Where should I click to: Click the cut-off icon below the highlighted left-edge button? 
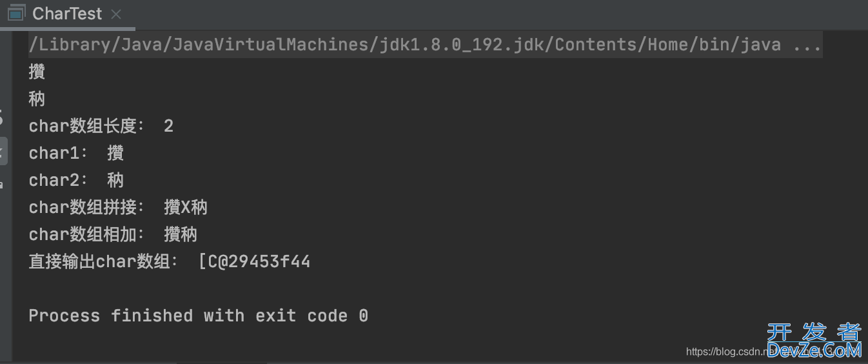point(1,185)
